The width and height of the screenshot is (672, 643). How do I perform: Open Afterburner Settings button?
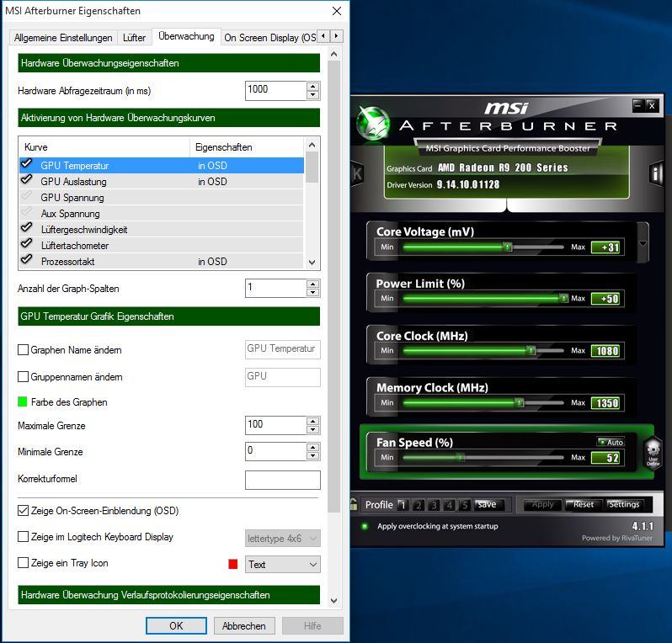[x=624, y=505]
